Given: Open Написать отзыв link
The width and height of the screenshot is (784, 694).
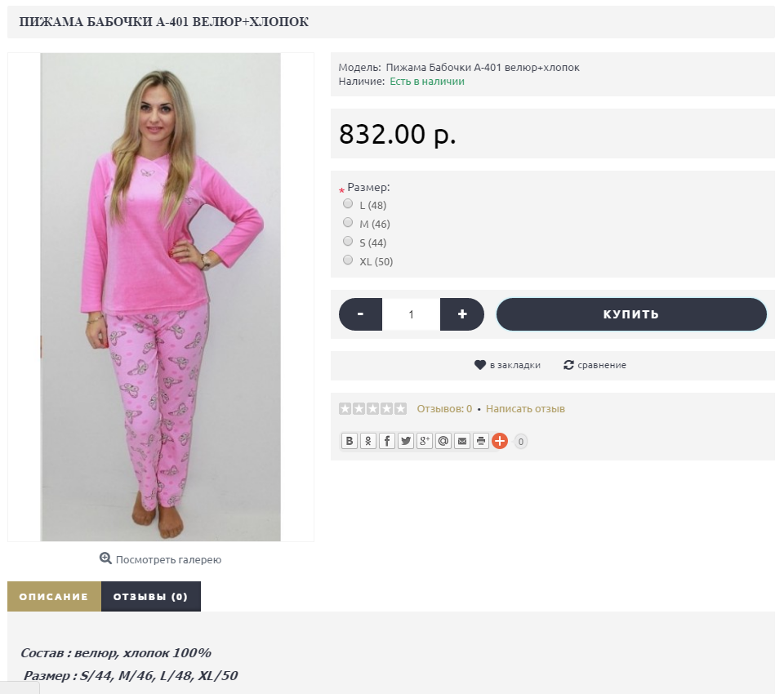Looking at the screenshot, I should pos(525,409).
